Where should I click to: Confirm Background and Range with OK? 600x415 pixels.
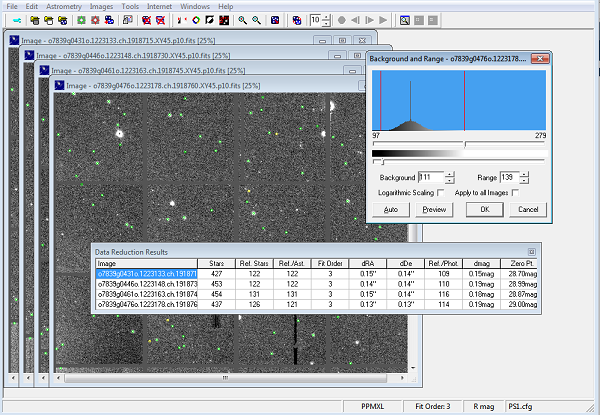point(485,210)
